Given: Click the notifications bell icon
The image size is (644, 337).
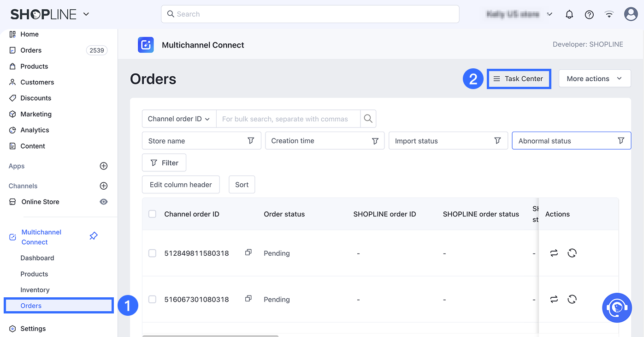Looking at the screenshot, I should 569,14.
